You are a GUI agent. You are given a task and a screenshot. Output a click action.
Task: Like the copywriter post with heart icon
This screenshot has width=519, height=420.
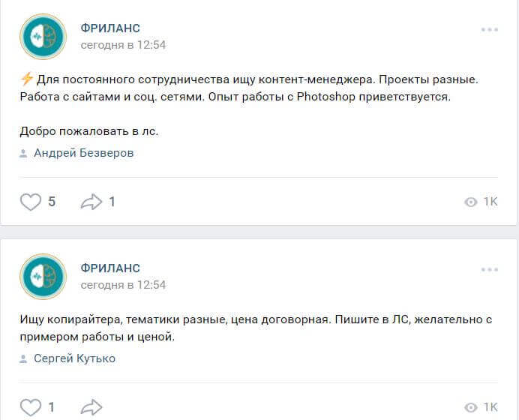31,407
